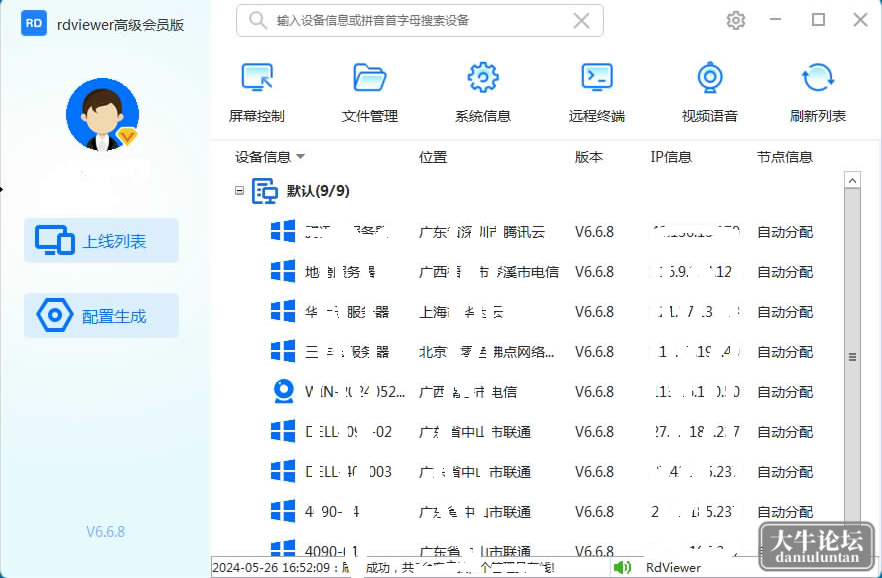Screen dimensions: 882x578
Task: Open the 系统信息 system info tool
Action: pyautogui.click(x=483, y=92)
